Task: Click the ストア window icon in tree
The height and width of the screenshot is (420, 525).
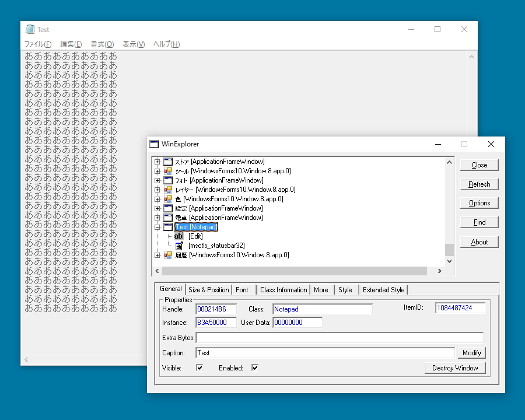Action: (x=168, y=162)
